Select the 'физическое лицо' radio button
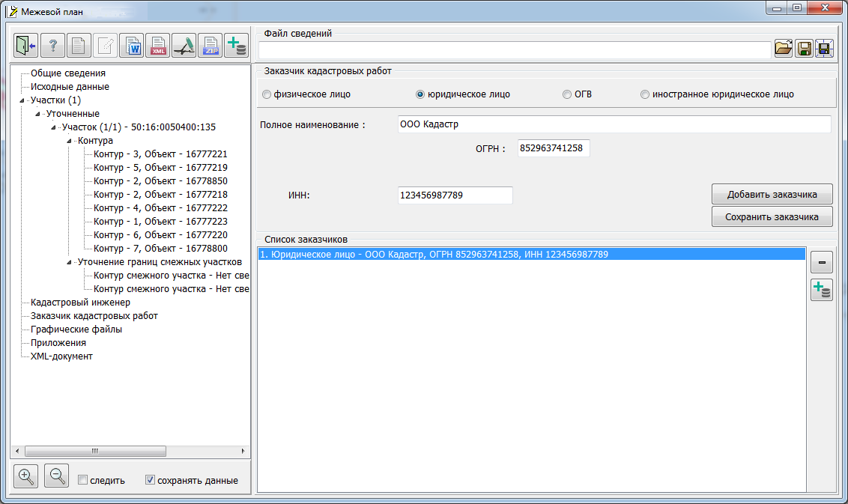This screenshot has height=504, width=848. click(x=267, y=94)
